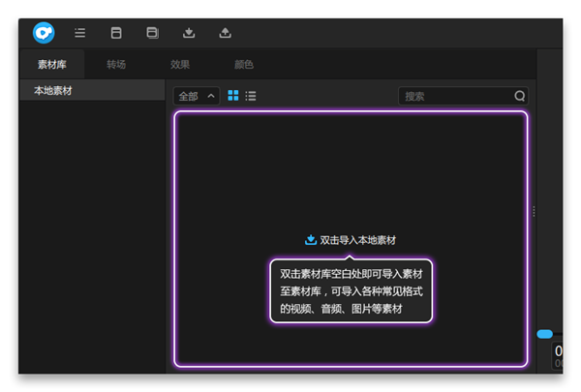Click the import download-arrow toolbar icon
The width and height of the screenshot is (581, 392).
(189, 33)
